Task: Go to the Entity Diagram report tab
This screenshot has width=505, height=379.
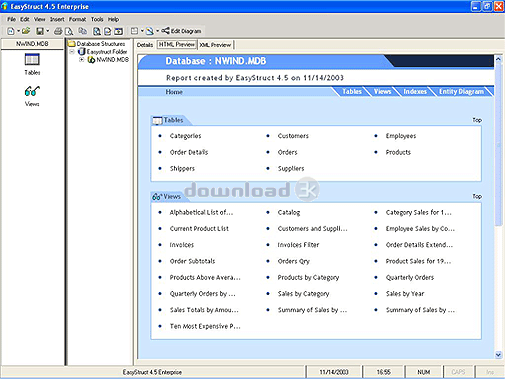Action: click(461, 92)
